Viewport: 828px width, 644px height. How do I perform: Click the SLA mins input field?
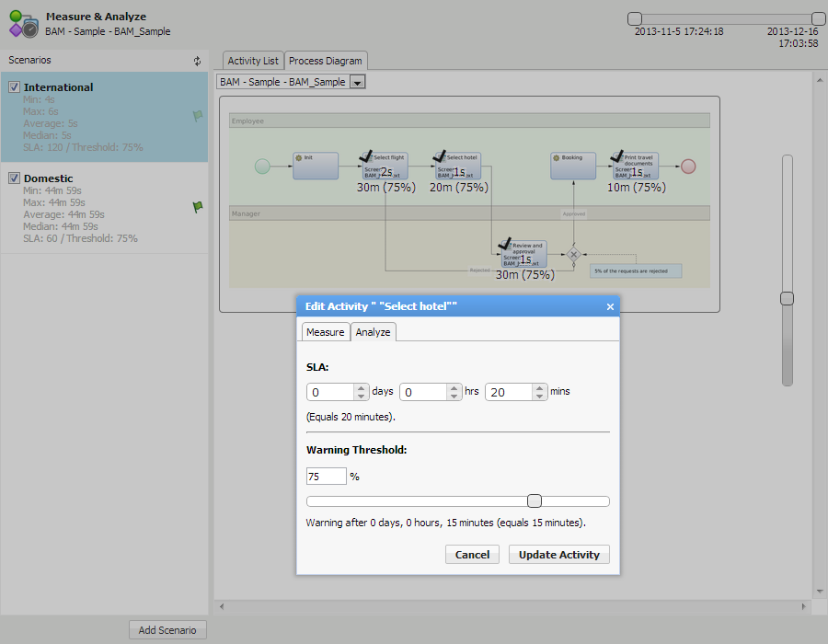click(x=509, y=392)
